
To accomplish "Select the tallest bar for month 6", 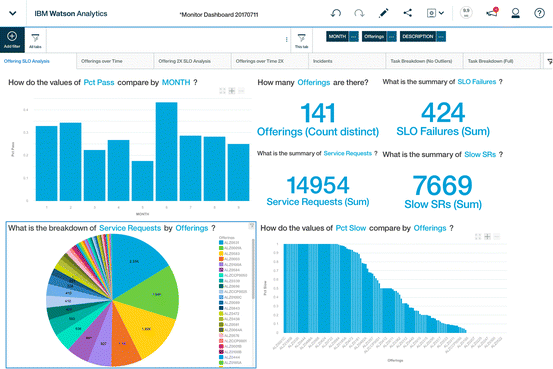I will 166,152.
